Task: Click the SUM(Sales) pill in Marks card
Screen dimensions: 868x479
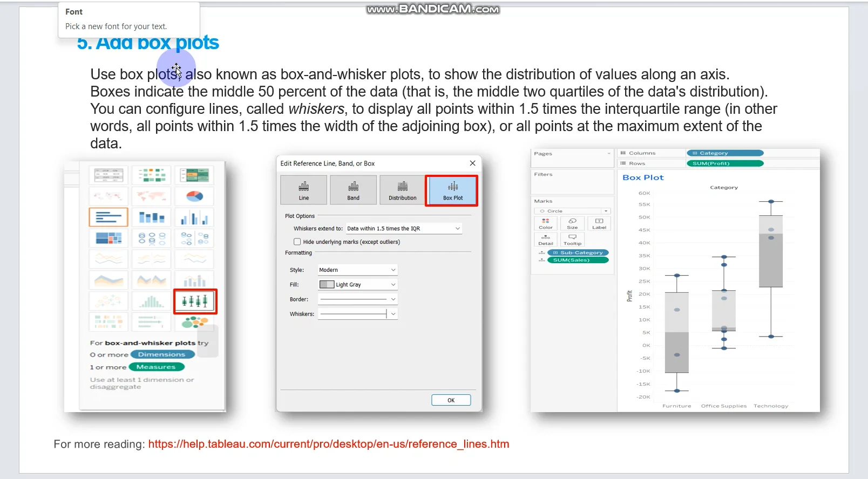Action: click(578, 260)
